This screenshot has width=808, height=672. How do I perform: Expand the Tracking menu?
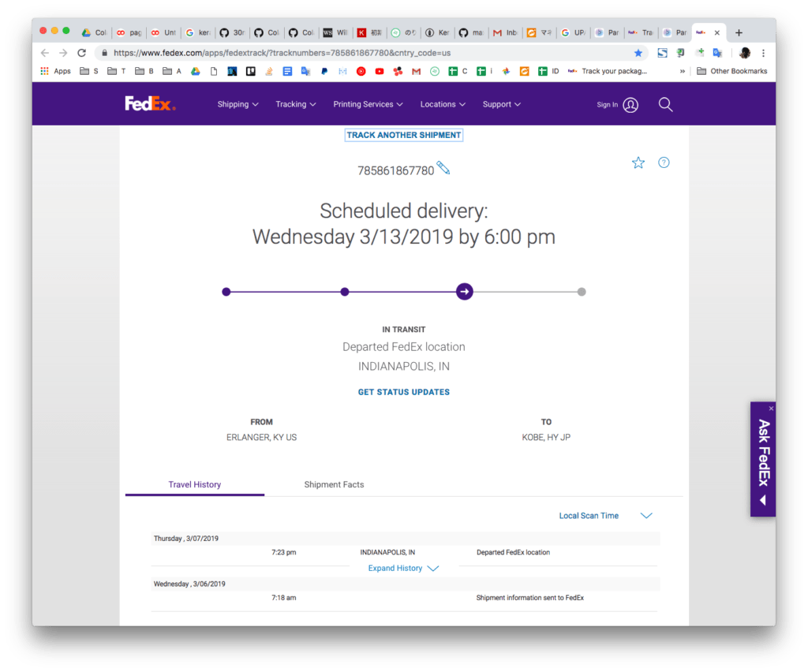point(295,104)
